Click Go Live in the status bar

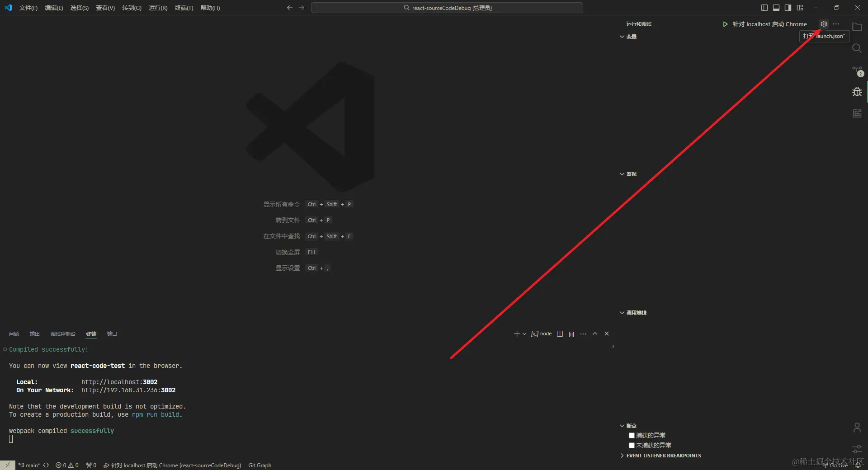(835, 465)
